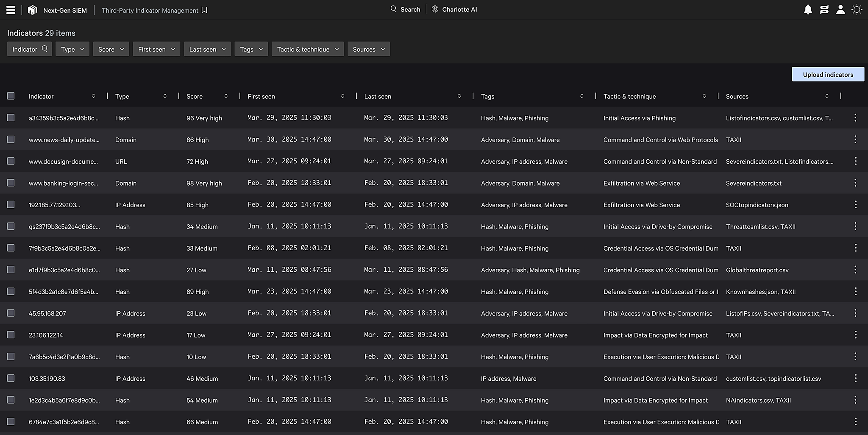Open the notifications bell
The image size is (868, 435).
pos(808,10)
